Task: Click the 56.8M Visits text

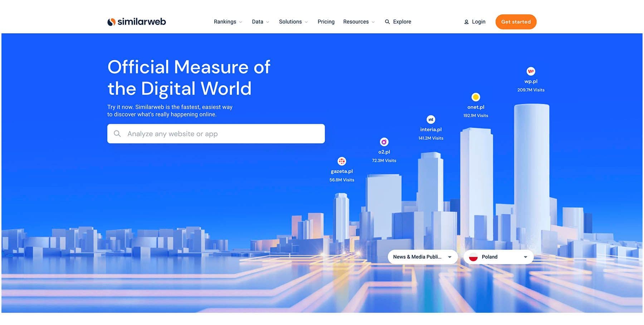Action: click(342, 180)
